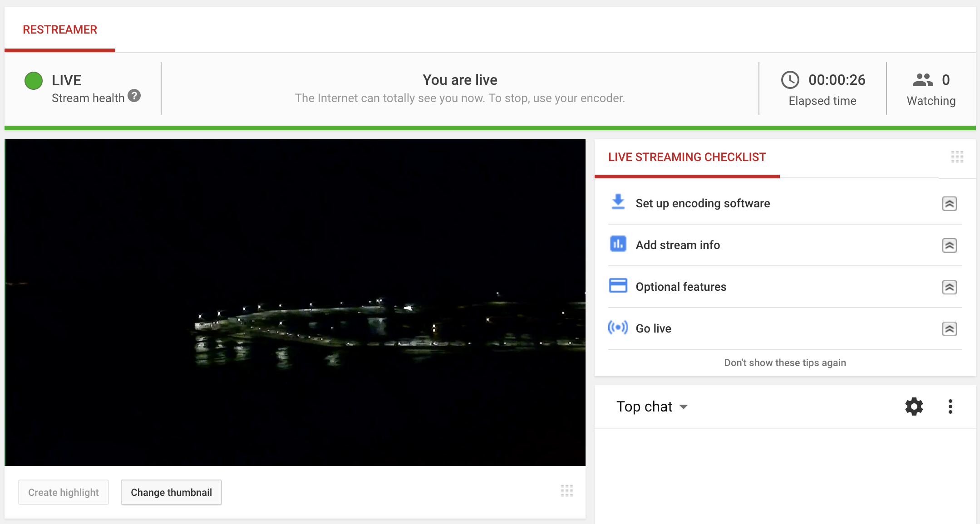The height and width of the screenshot is (524, 980).
Task: Click the Change thumbnail button
Action: (x=171, y=492)
